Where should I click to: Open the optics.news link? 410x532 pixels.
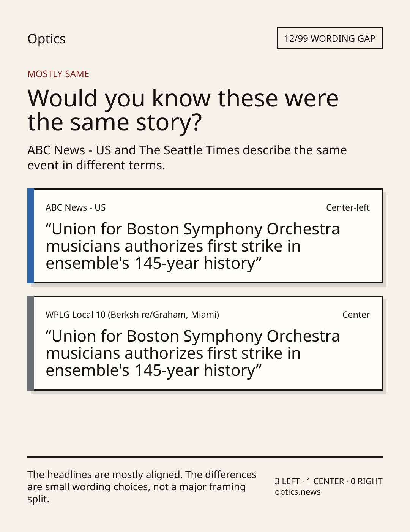pyautogui.click(x=298, y=492)
